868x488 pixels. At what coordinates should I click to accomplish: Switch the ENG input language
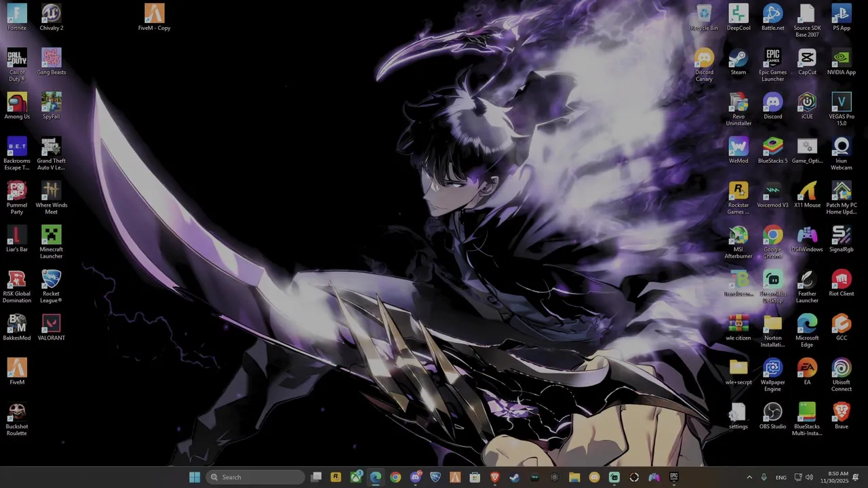click(781, 477)
